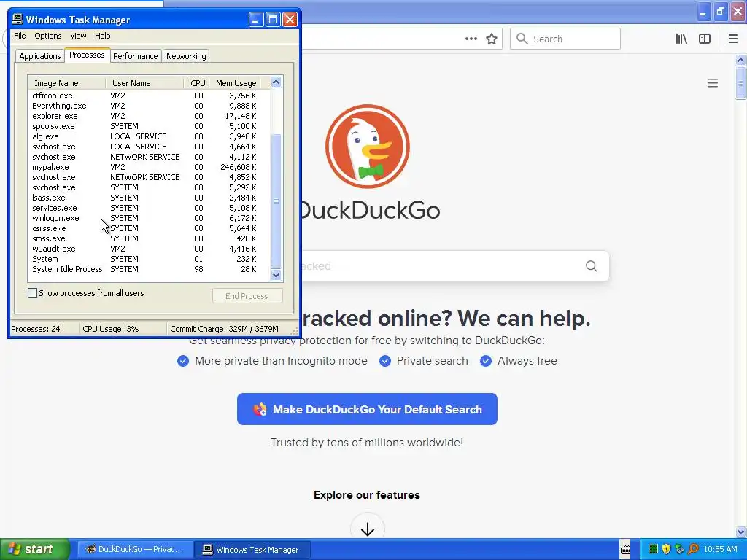Click process list scrollbar down arrow
The height and width of the screenshot is (560, 747).
[x=276, y=275]
